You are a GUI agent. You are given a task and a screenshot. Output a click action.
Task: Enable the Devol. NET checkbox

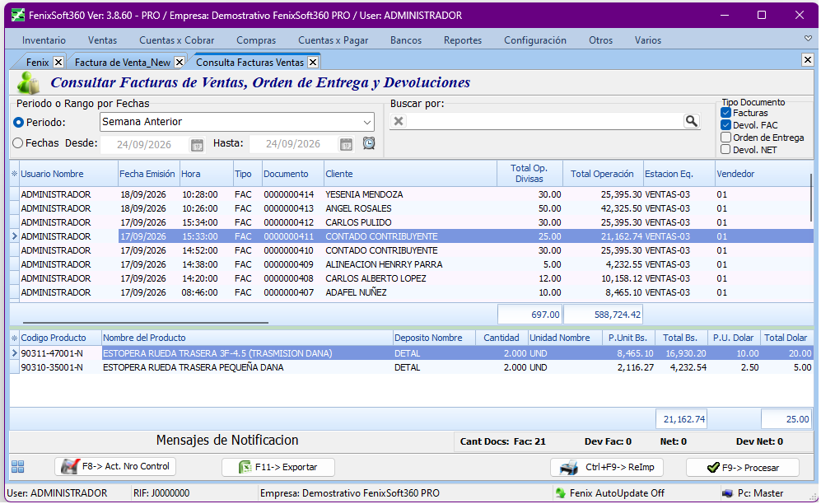(725, 150)
